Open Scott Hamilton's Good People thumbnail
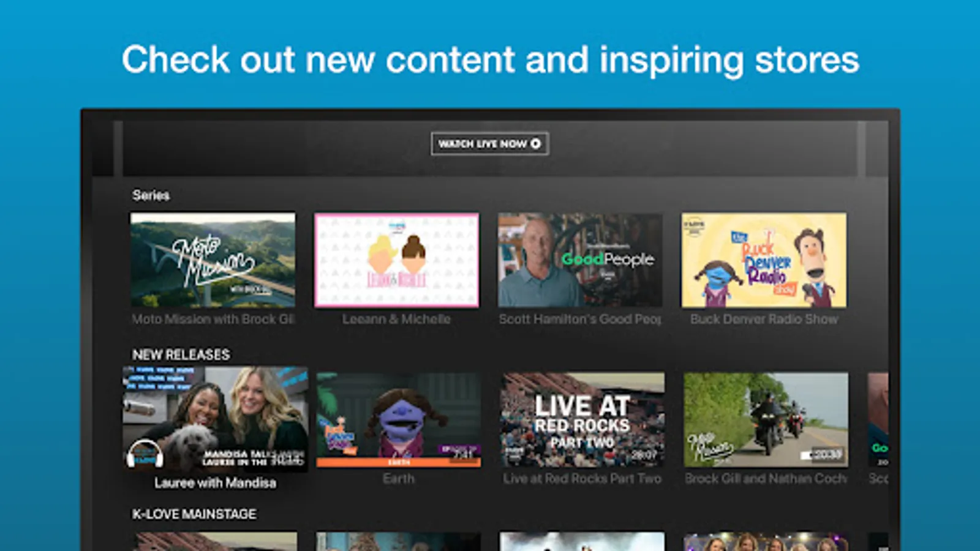 point(580,260)
